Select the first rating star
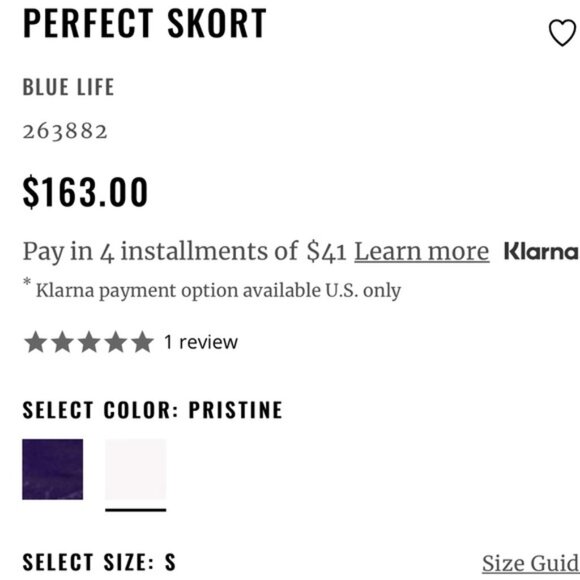This screenshot has width=580, height=580. [x=36, y=342]
